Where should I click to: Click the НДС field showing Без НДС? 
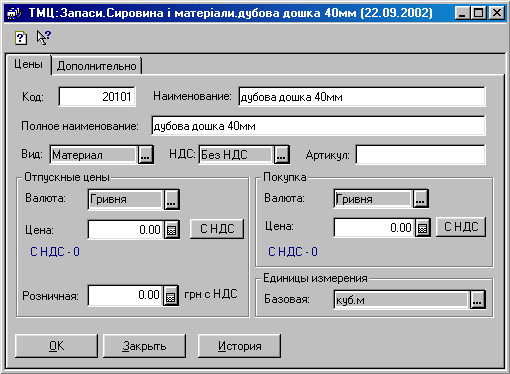tap(236, 155)
